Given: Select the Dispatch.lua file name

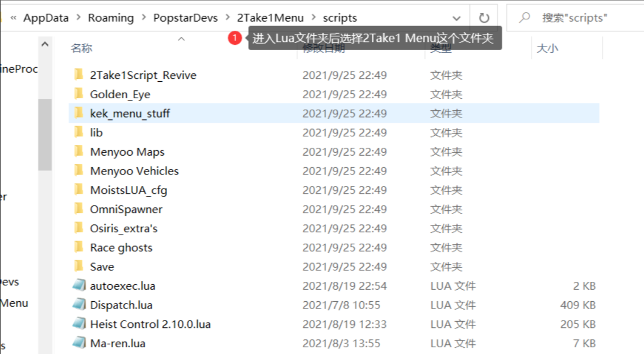Looking at the screenshot, I should pyautogui.click(x=121, y=305).
